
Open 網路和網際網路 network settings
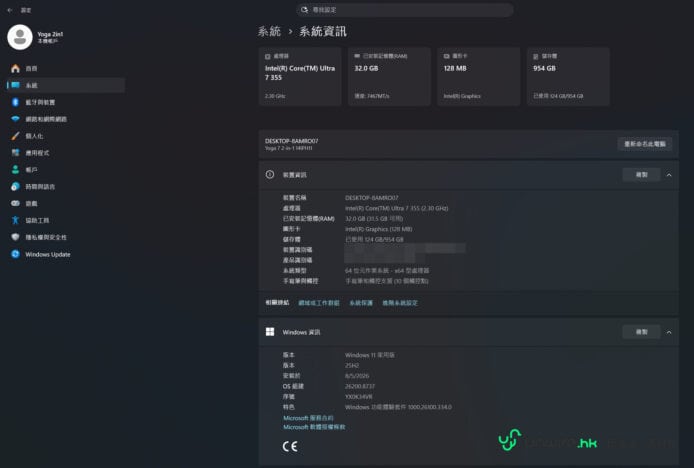pyautogui.click(x=66, y=119)
